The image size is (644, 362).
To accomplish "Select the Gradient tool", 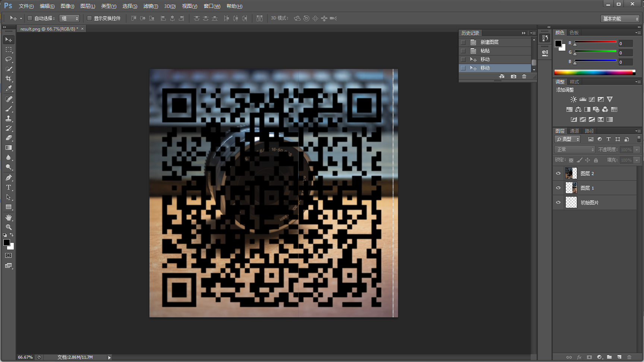I will [9, 148].
